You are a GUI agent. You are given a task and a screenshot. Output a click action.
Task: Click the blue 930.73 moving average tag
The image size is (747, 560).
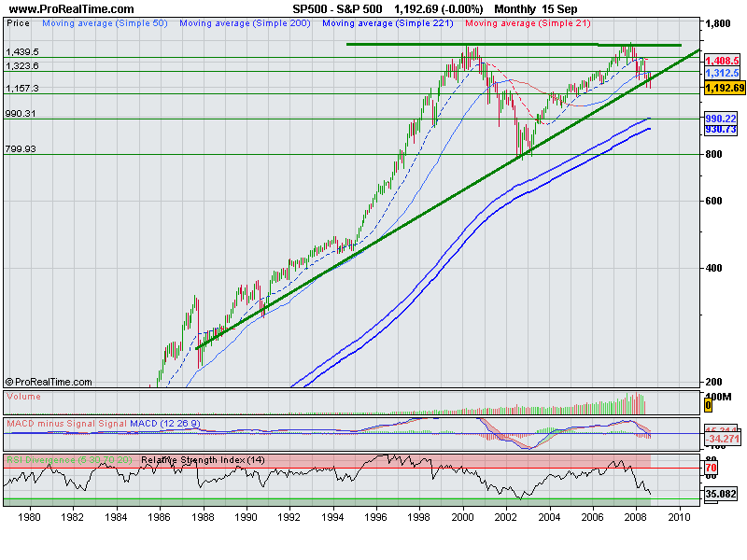point(721,130)
